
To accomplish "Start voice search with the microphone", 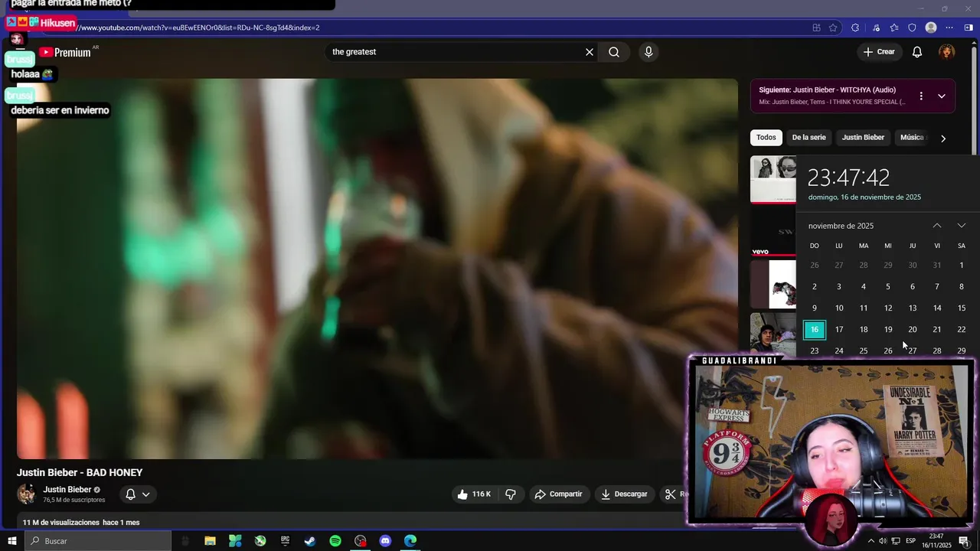I will (648, 52).
